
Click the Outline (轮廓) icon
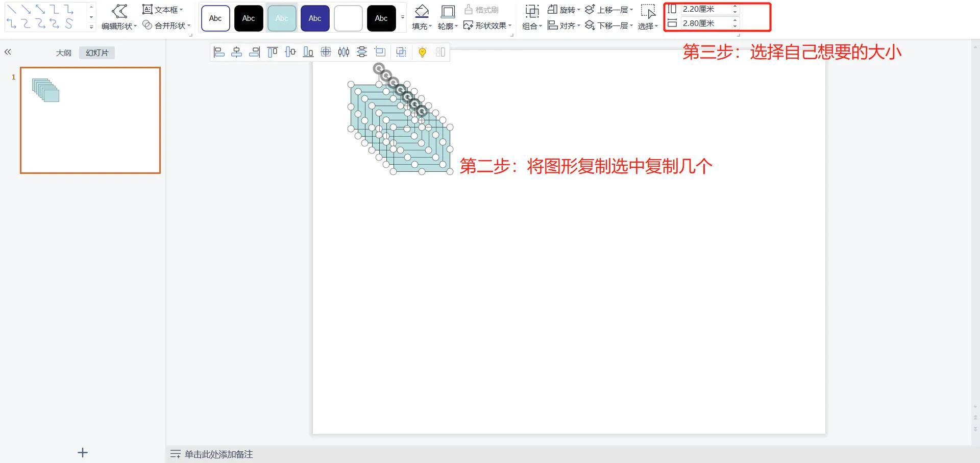click(448, 11)
